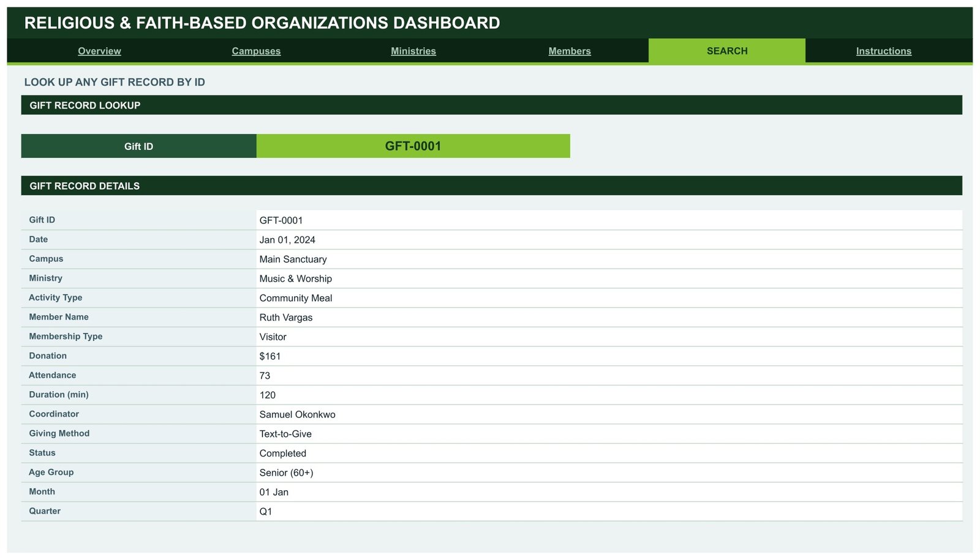Select the Visitor membership type value
980x560 pixels.
pos(273,337)
